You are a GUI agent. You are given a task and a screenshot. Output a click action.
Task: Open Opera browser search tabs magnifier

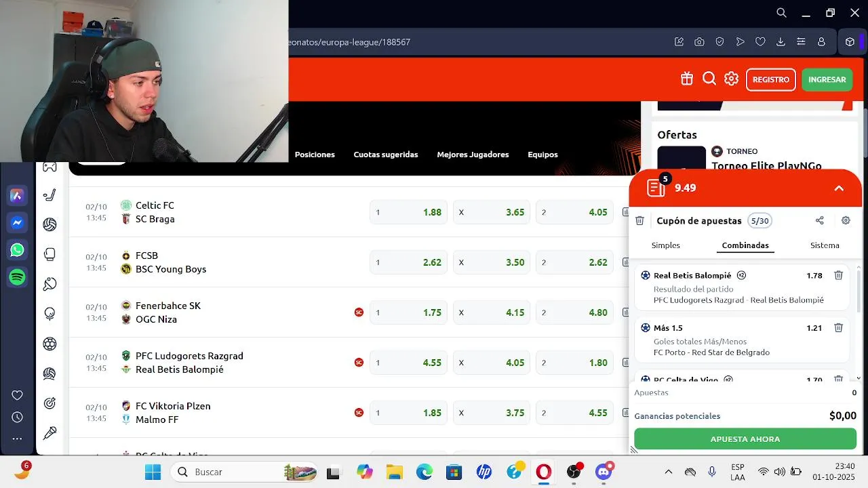pyautogui.click(x=781, y=13)
